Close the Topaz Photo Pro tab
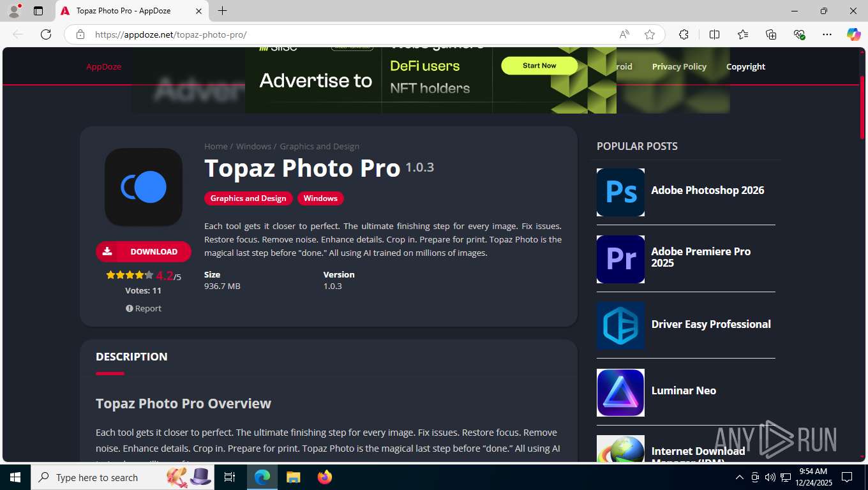This screenshot has height=490, width=868. tap(198, 11)
